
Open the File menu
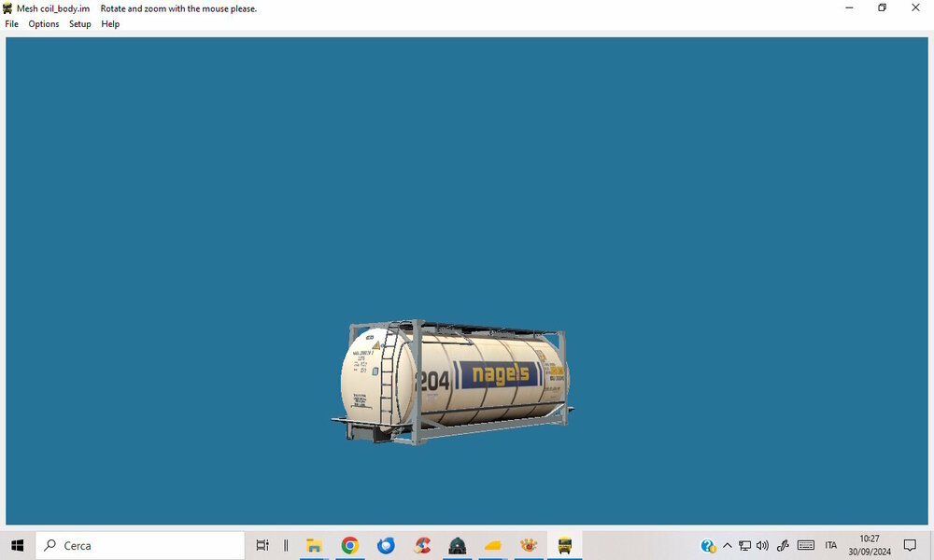click(x=12, y=24)
